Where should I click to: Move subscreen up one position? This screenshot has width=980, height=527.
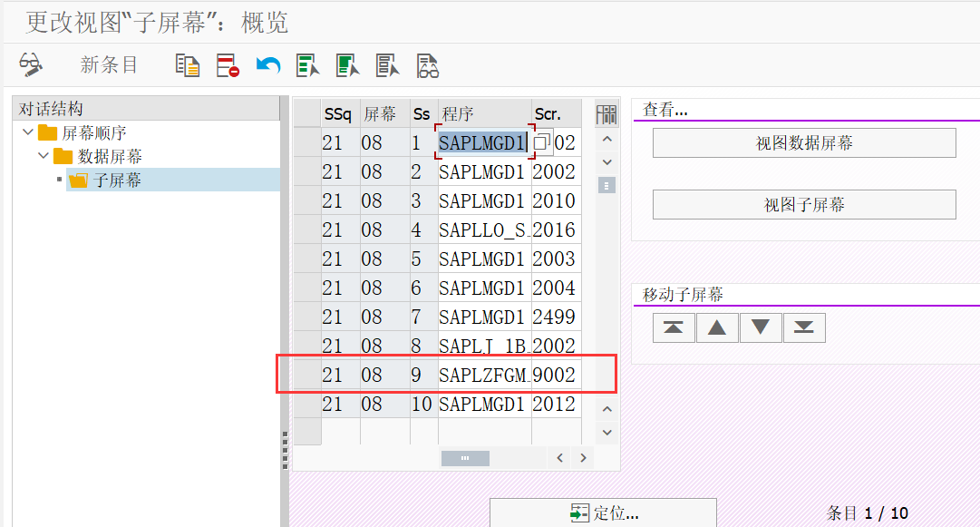(717, 327)
